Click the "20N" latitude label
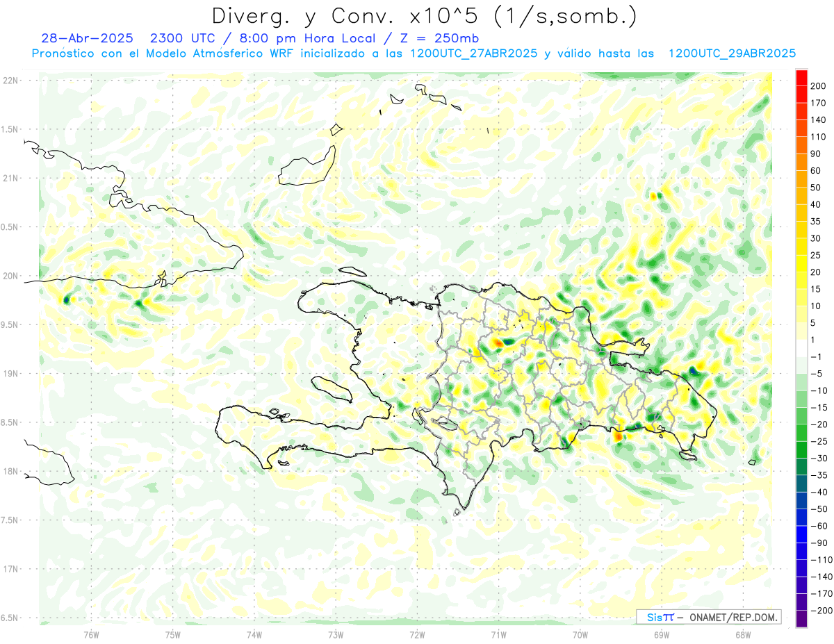Screen dimensions: 834x644 (10, 276)
